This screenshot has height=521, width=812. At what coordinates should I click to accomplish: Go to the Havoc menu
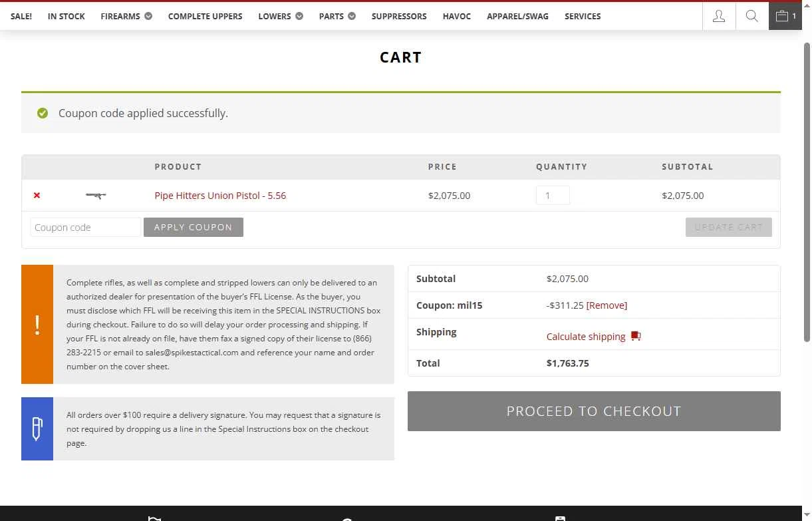[x=457, y=16]
